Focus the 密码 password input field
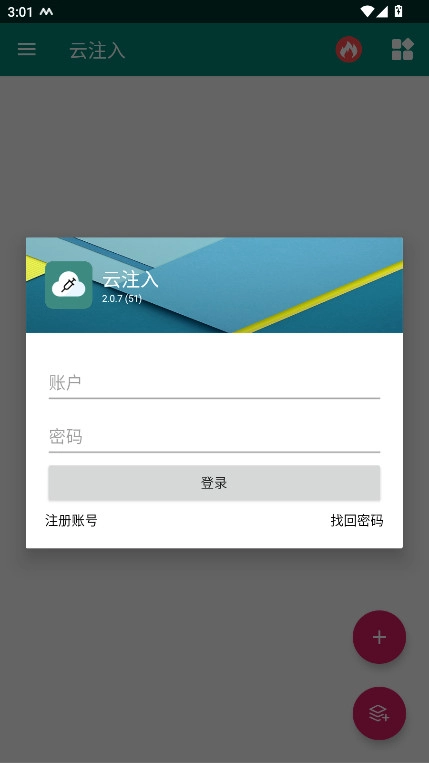This screenshot has width=429, height=763. pyautogui.click(x=214, y=437)
